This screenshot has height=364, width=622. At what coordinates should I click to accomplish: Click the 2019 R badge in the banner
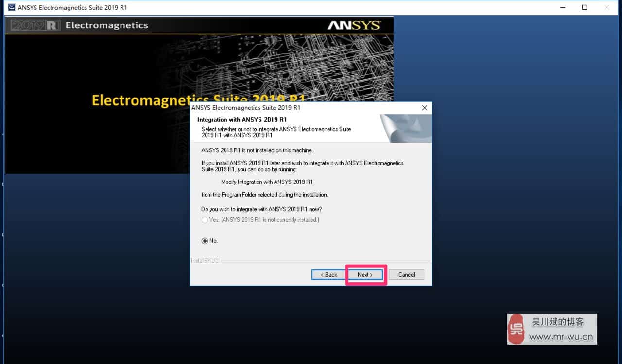35,26
